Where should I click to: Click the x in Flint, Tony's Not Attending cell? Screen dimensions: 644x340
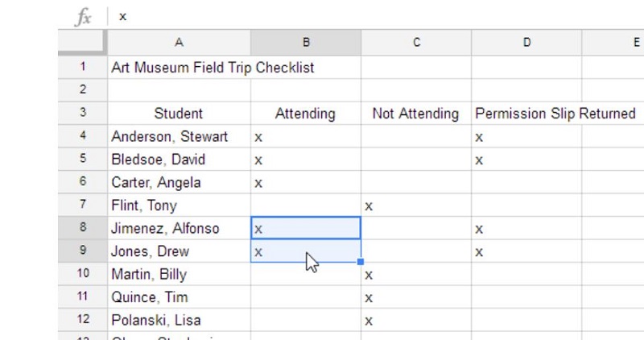[369, 206]
